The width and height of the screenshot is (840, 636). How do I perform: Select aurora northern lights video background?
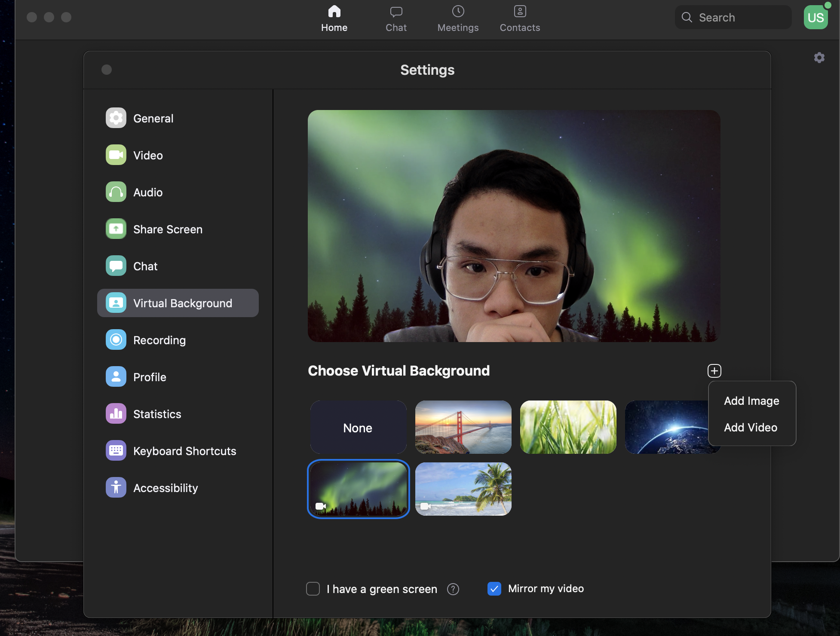click(359, 489)
